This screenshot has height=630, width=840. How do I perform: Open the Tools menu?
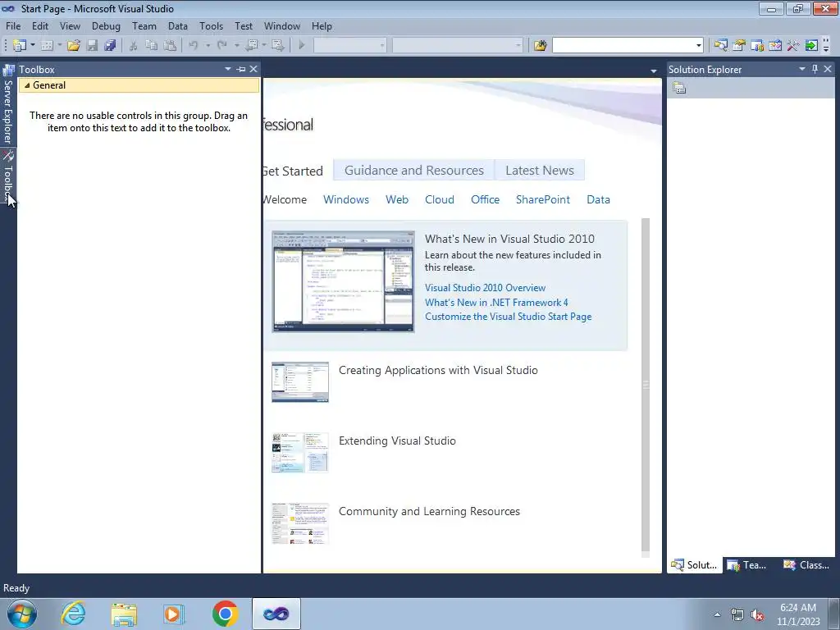point(211,26)
